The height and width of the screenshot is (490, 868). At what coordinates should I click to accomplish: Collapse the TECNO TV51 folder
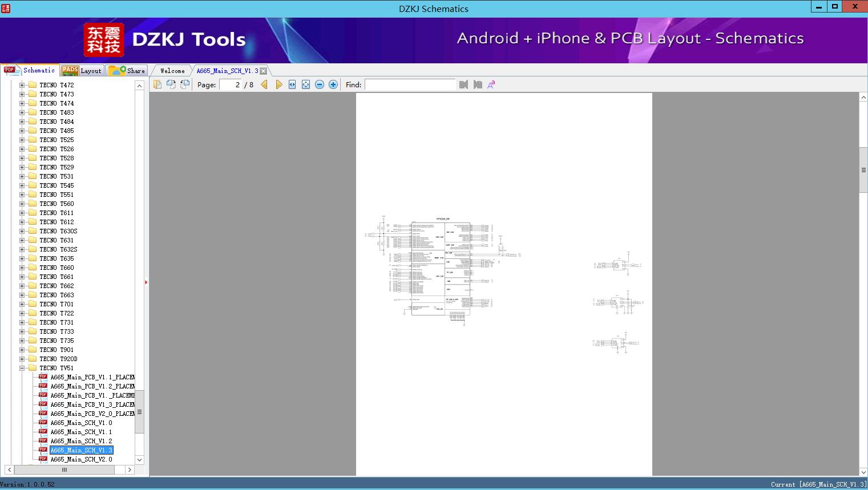(22, 368)
